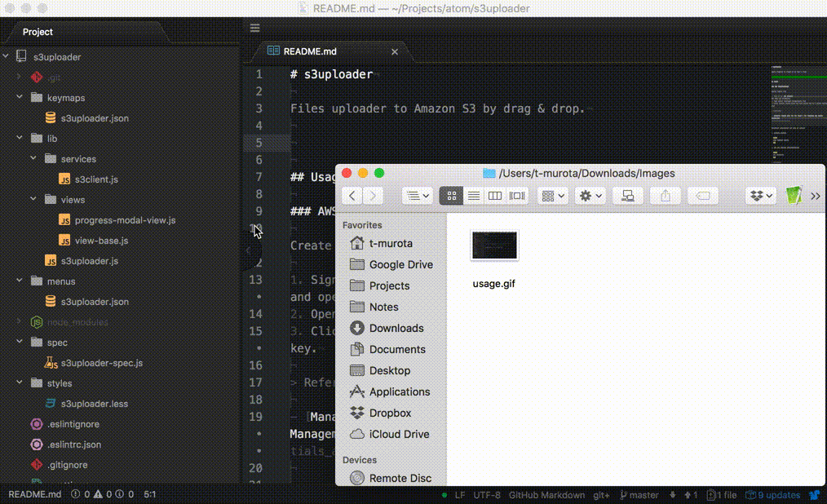
Task: Click cursor position 5:1 in status bar
Action: [x=150, y=494]
